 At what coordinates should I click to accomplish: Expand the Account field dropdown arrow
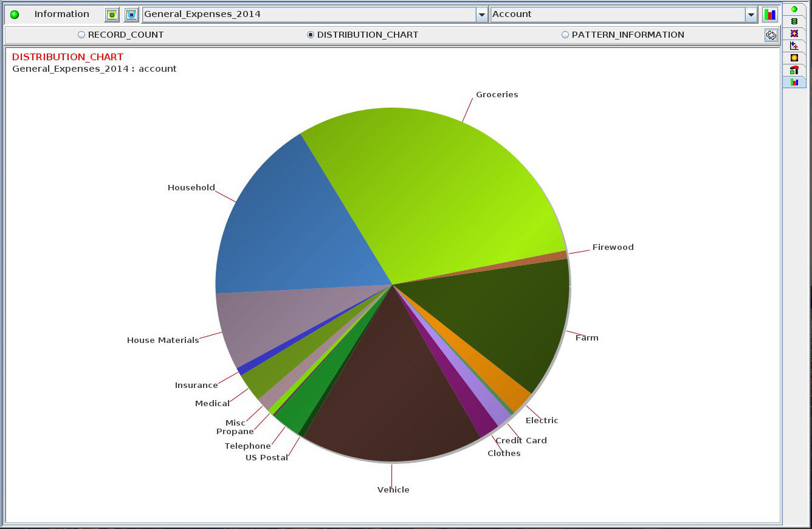(x=751, y=15)
